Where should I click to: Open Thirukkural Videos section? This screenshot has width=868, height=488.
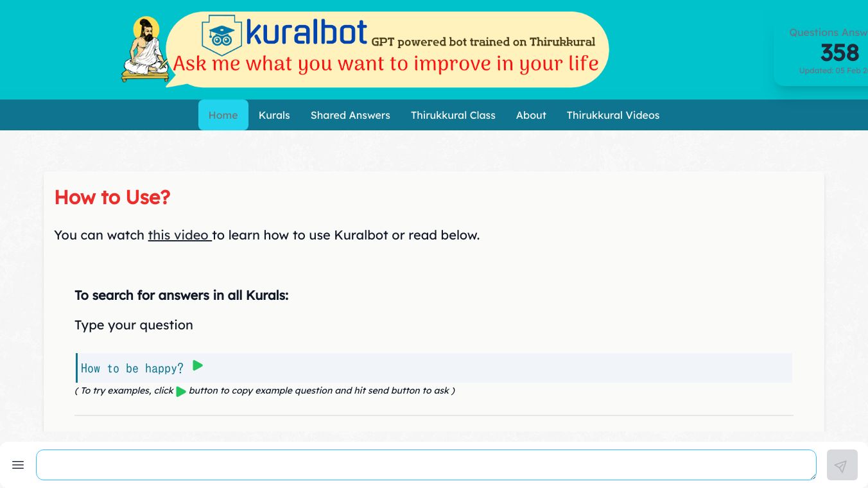[613, 115]
